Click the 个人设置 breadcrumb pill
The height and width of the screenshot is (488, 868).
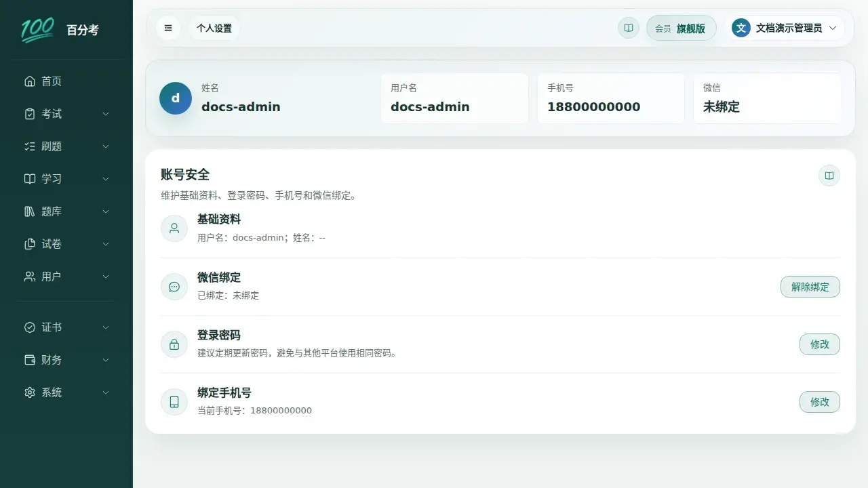214,28
